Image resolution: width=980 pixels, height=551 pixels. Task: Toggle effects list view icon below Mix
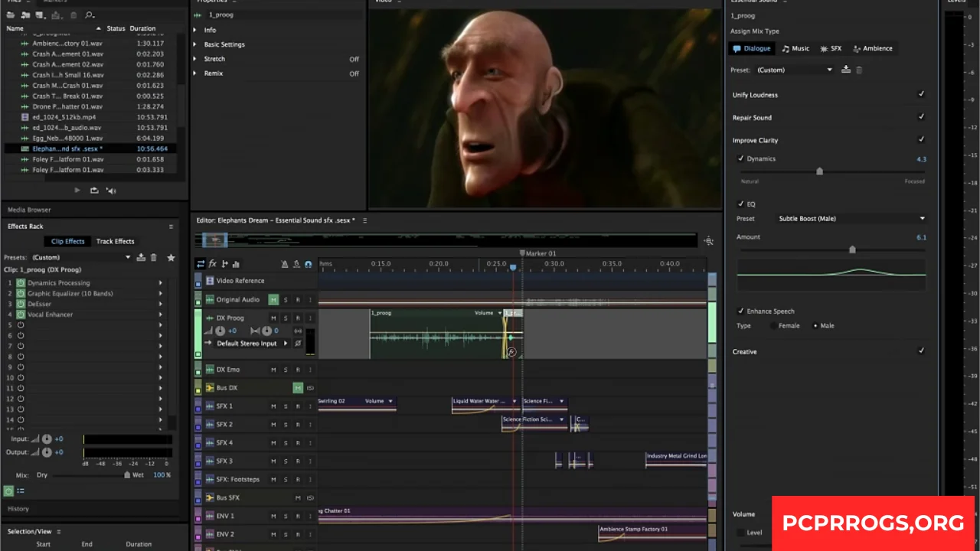pos(21,491)
